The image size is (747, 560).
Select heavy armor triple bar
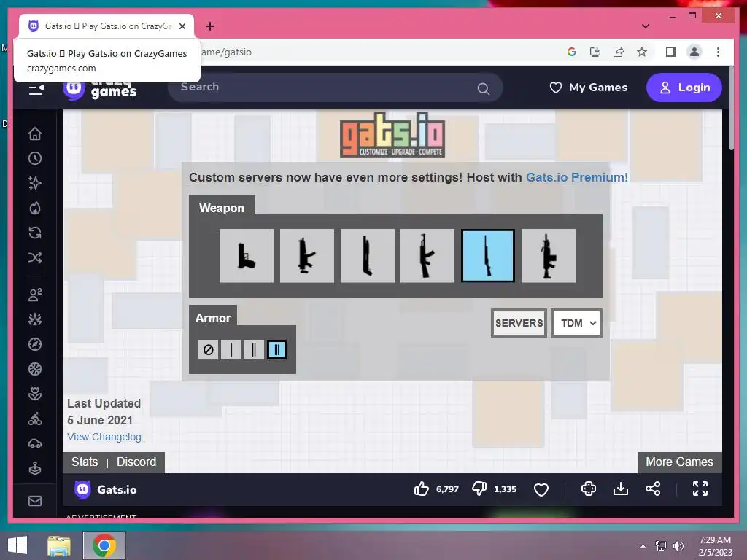[x=276, y=349]
